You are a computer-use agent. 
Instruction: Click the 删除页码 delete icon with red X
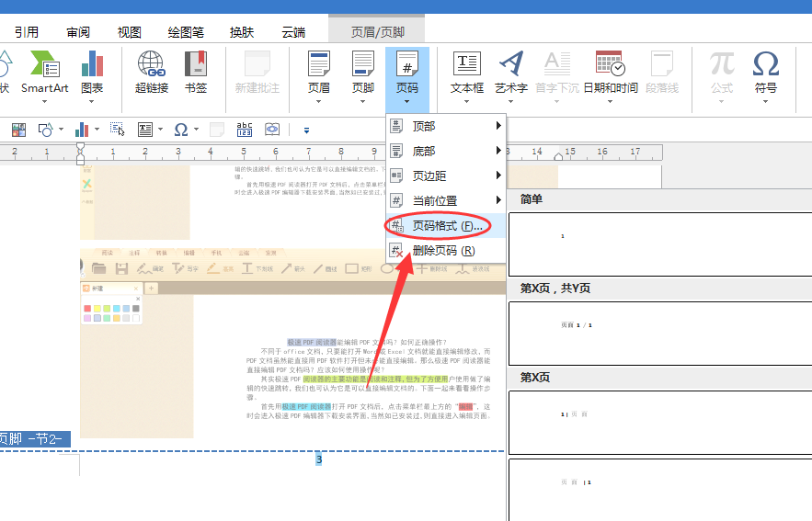click(x=396, y=251)
